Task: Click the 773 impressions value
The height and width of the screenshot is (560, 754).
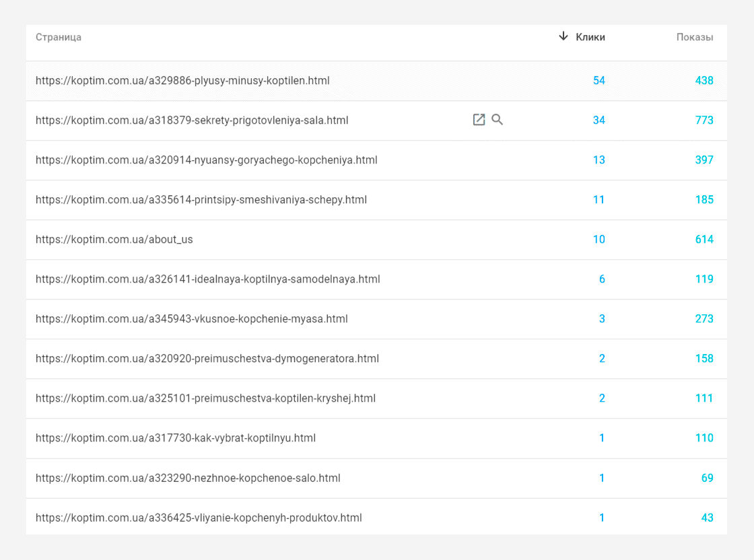Action: point(704,120)
